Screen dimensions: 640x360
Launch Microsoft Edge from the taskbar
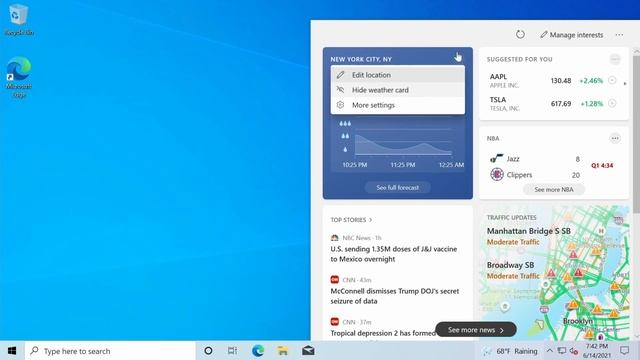point(258,351)
